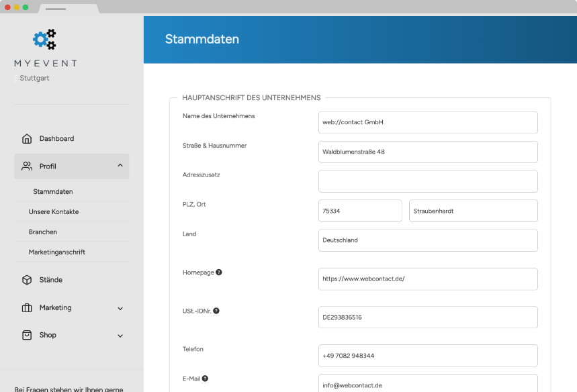Click the PLZ, Ort label
The height and width of the screenshot is (392, 577).
click(x=194, y=205)
